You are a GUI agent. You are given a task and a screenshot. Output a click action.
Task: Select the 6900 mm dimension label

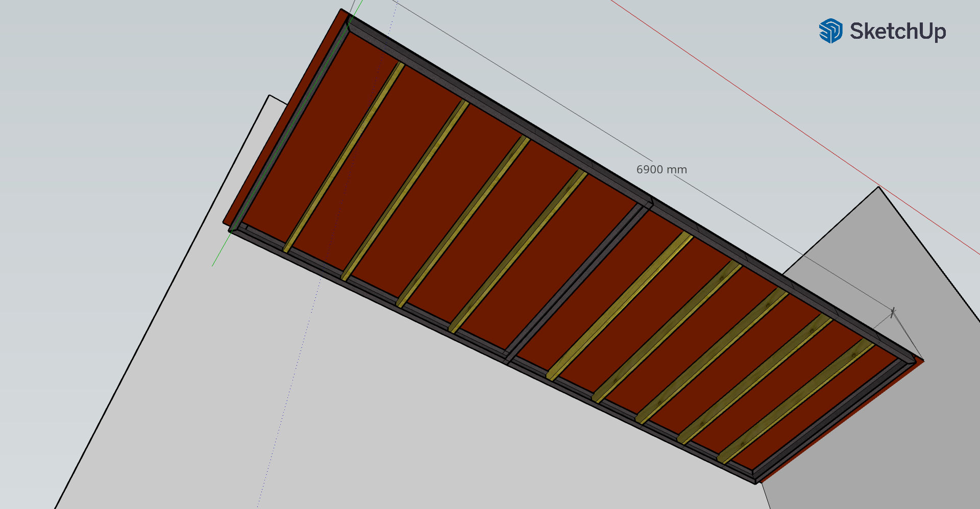tap(661, 170)
